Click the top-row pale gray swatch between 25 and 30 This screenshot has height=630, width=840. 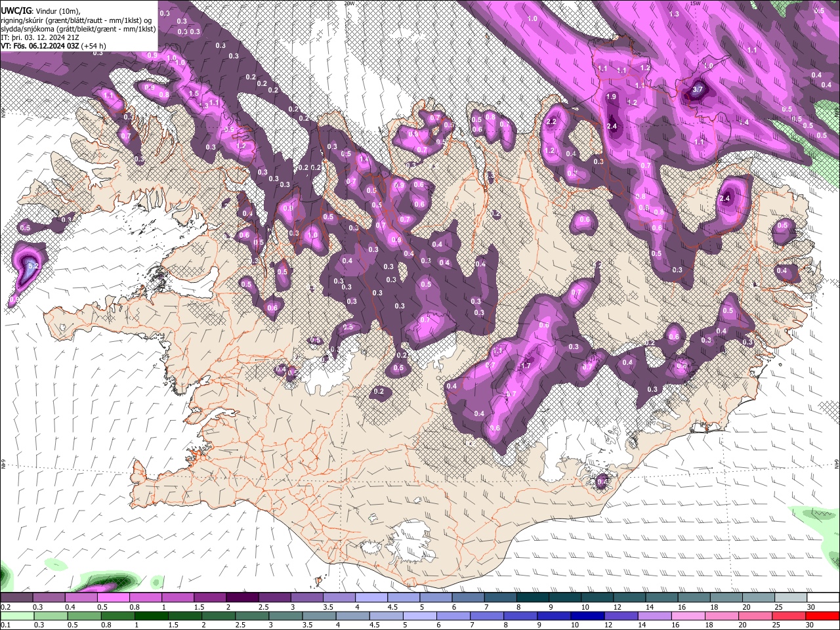click(x=791, y=598)
